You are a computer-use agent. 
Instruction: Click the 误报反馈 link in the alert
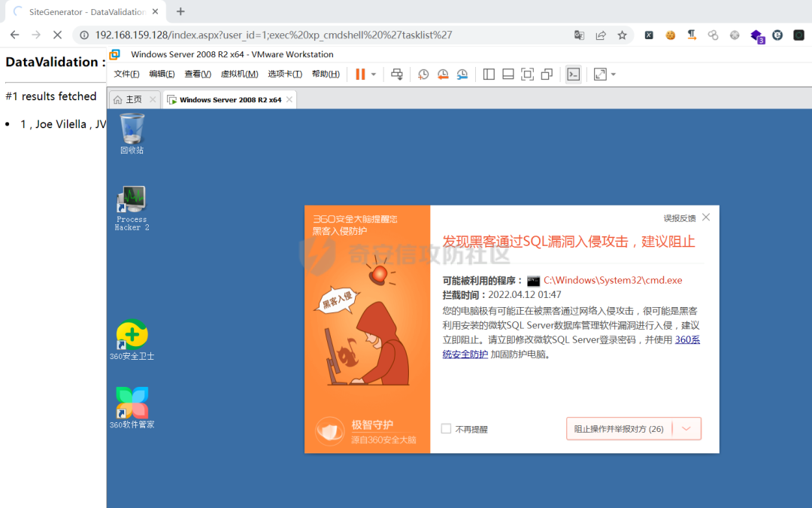pyautogui.click(x=680, y=217)
